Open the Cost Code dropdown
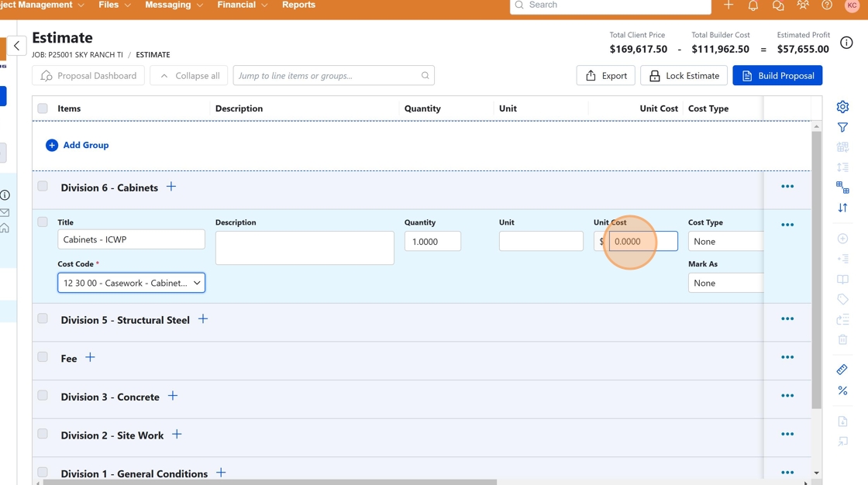868x485 pixels. (131, 283)
